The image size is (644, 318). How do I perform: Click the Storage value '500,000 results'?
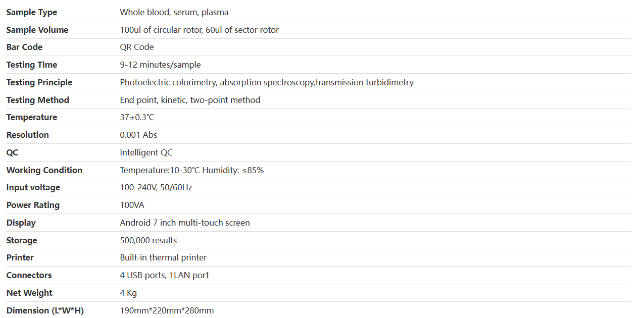pos(148,240)
